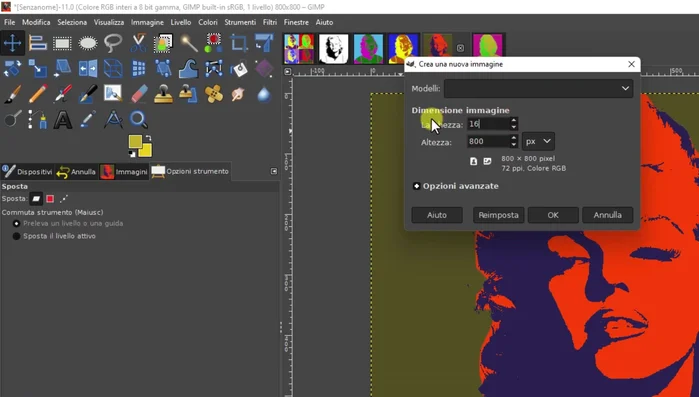Select the Perspective Clone tool

pyautogui.click(x=189, y=94)
